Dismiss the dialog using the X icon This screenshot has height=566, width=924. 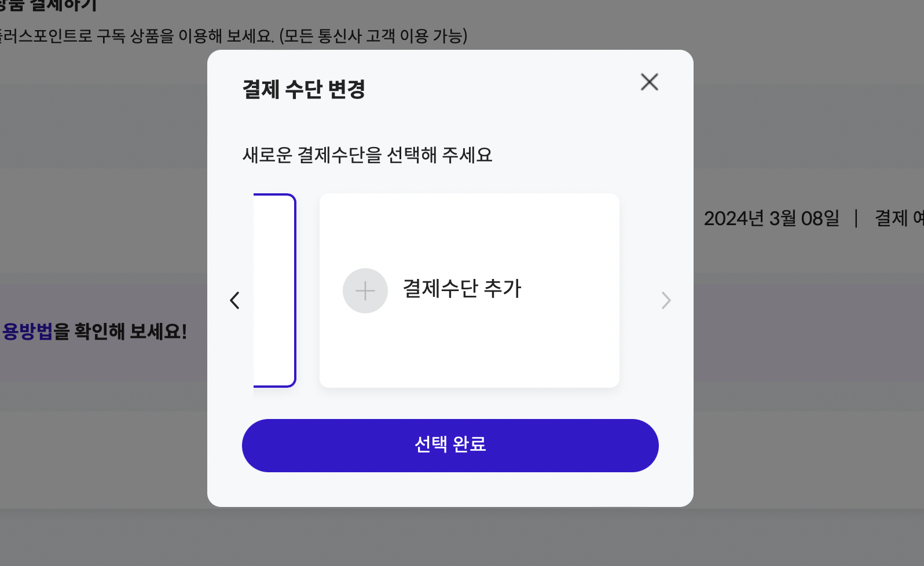(649, 82)
